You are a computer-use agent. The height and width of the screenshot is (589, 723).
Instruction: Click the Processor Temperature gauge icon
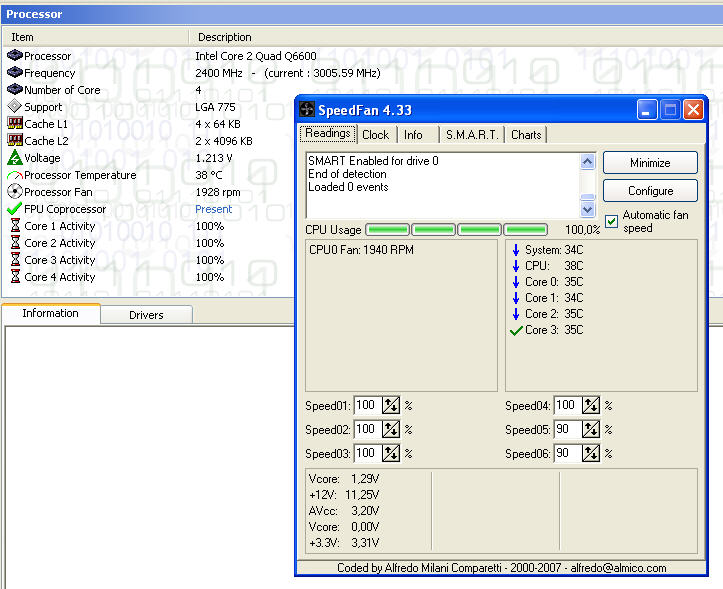[15, 175]
